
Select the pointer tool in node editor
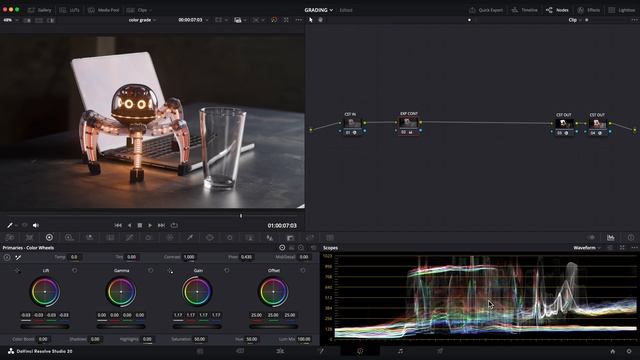311,20
